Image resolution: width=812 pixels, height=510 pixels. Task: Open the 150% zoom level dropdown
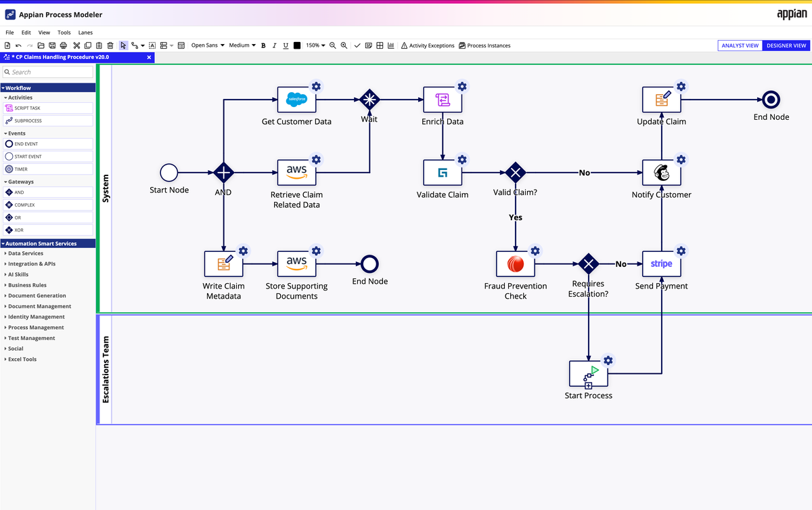[x=315, y=45]
